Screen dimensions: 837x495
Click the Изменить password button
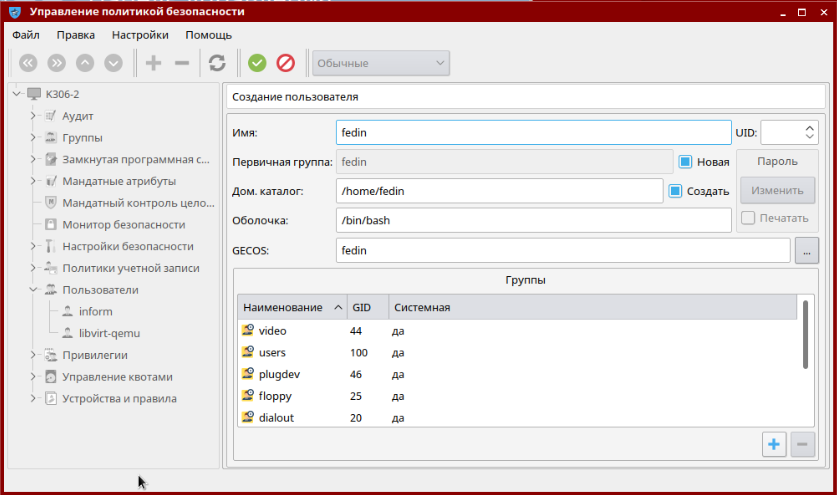coord(777,191)
